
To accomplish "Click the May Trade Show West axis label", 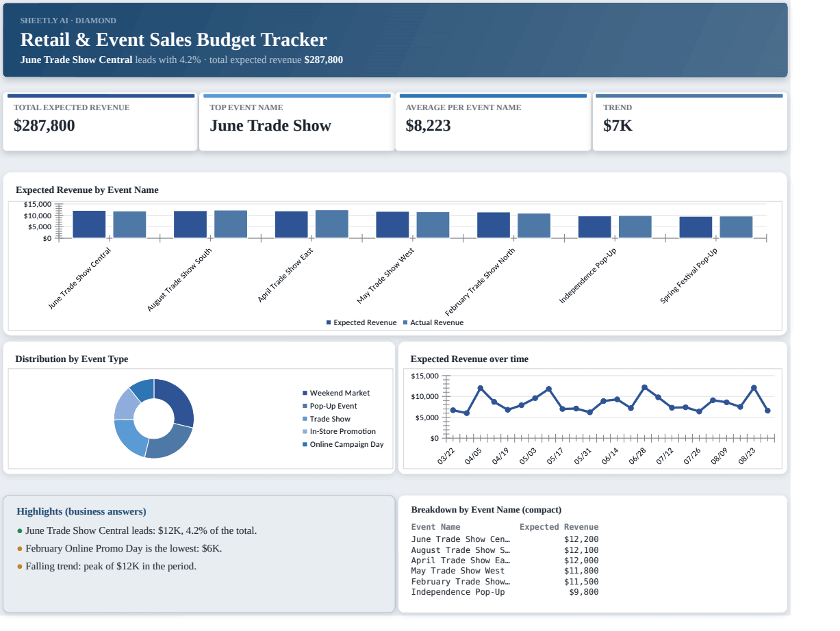I will click(385, 276).
